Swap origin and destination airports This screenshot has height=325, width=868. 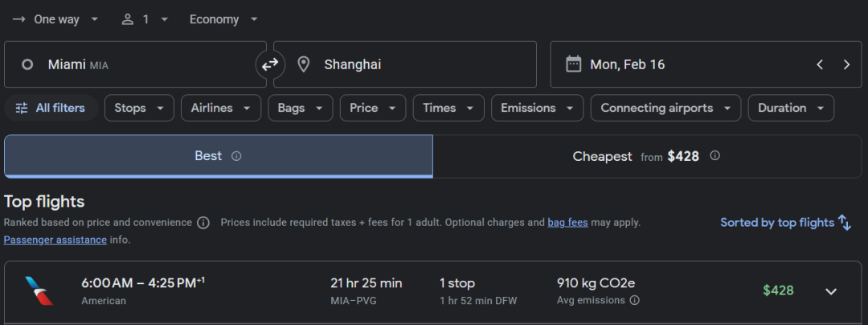[270, 64]
